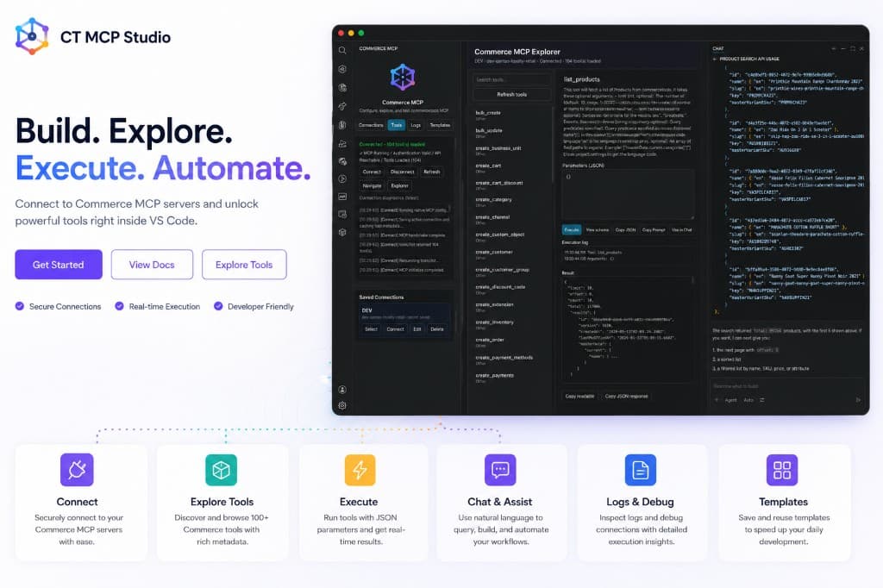Select the Tools tab in the Commerce MCP panel
This screenshot has height=588, width=883.
pyautogui.click(x=397, y=125)
